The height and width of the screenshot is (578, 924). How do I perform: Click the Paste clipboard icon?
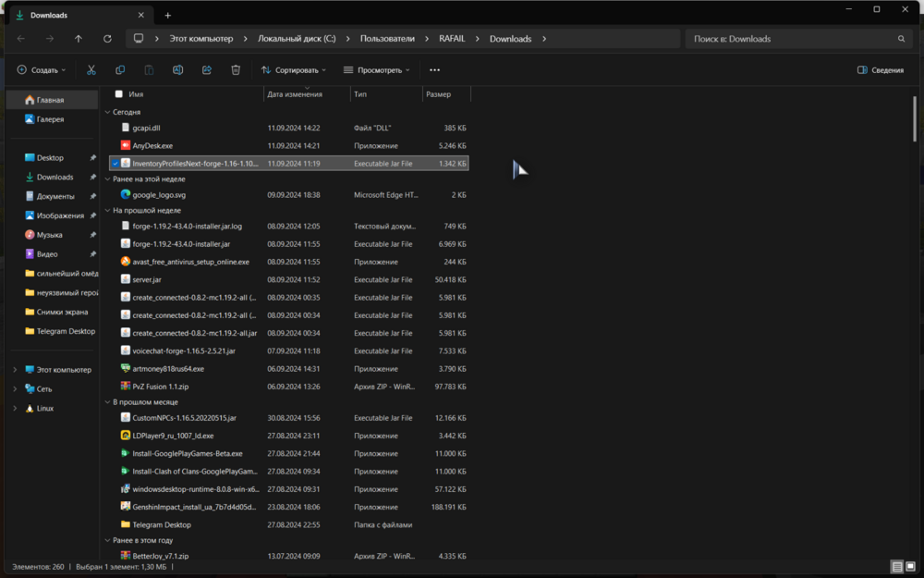149,69
